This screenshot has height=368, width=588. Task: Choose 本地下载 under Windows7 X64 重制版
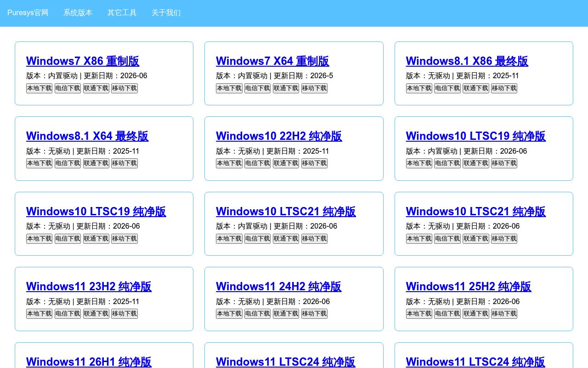coord(229,88)
